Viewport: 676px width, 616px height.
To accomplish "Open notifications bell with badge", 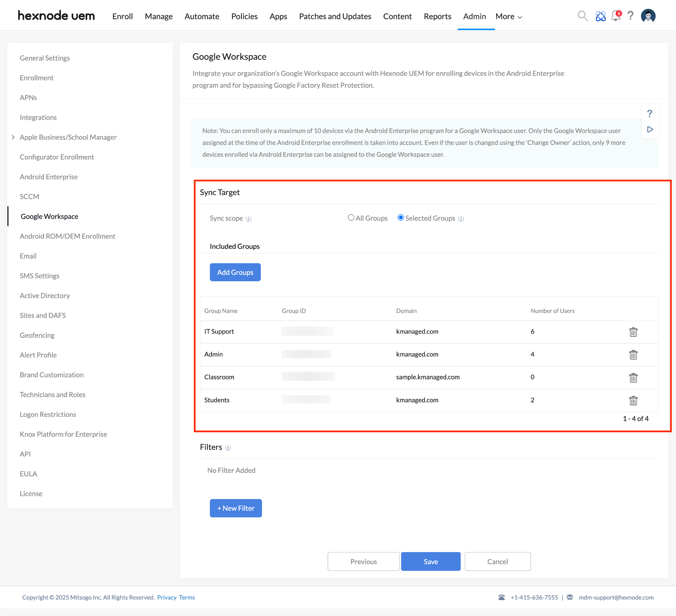I will coord(616,16).
